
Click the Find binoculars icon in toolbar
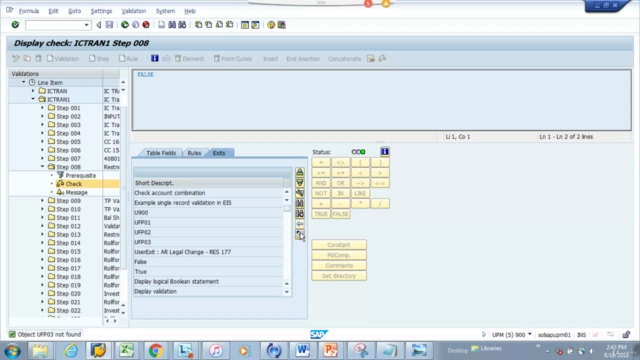[172, 25]
